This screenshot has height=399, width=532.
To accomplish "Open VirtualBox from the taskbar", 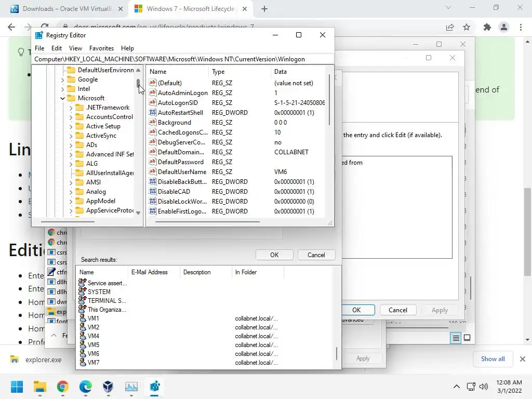I will [108, 387].
